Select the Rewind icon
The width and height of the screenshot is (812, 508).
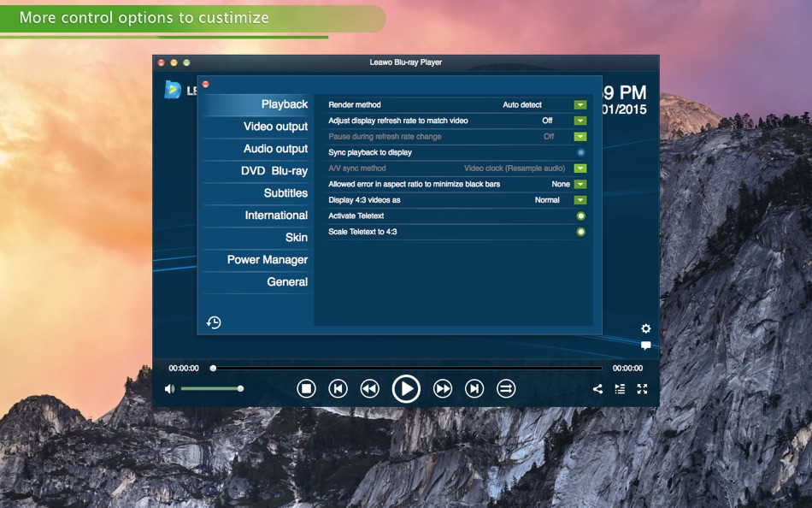click(x=370, y=388)
